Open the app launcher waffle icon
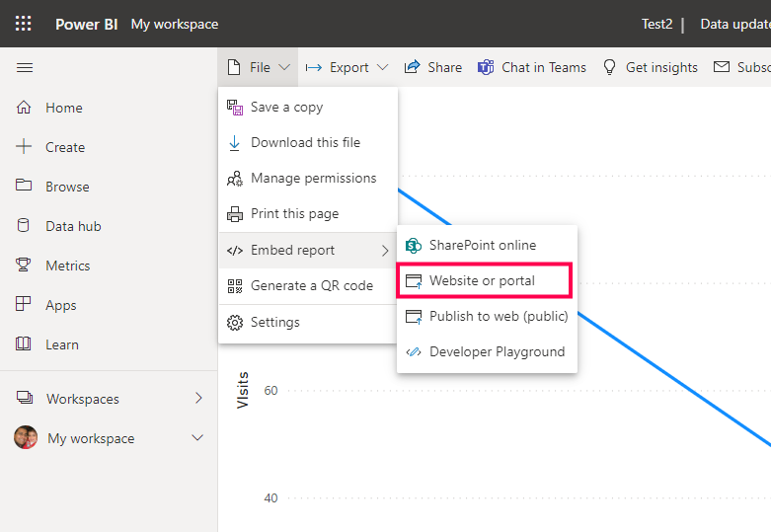 point(24,24)
